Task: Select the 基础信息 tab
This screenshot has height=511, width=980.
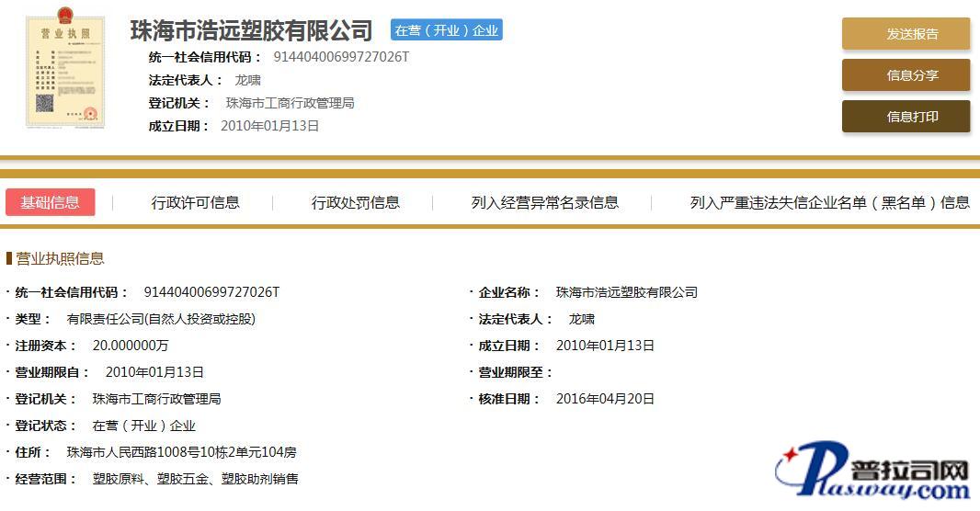Action: coord(51,202)
